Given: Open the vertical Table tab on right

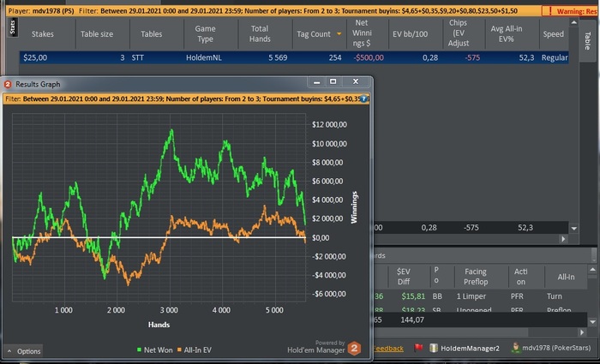Looking at the screenshot, I should (x=587, y=41).
